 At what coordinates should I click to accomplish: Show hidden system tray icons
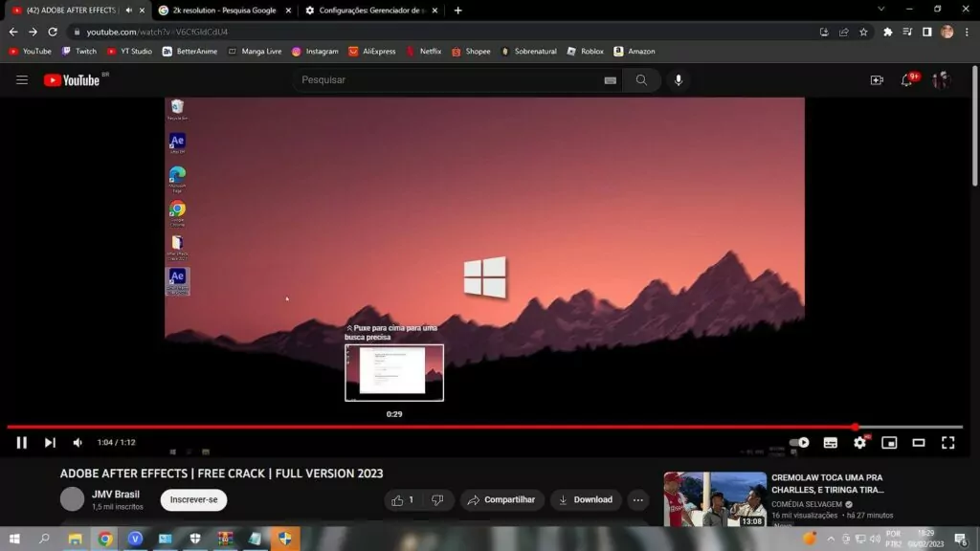(831, 539)
